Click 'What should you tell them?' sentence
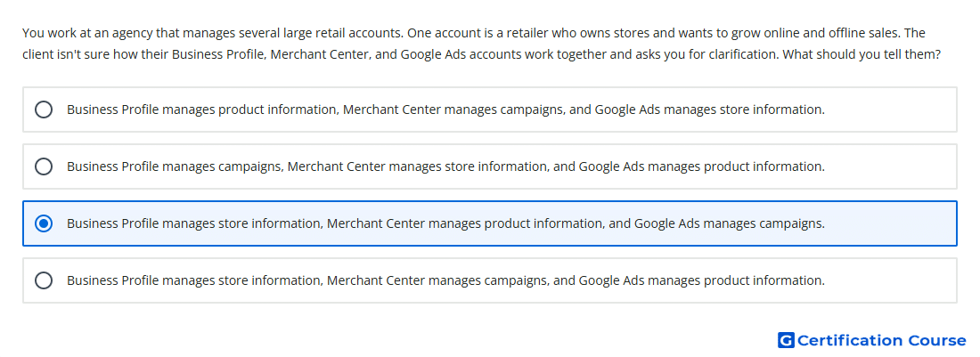This screenshot has height=357, width=980. click(862, 54)
